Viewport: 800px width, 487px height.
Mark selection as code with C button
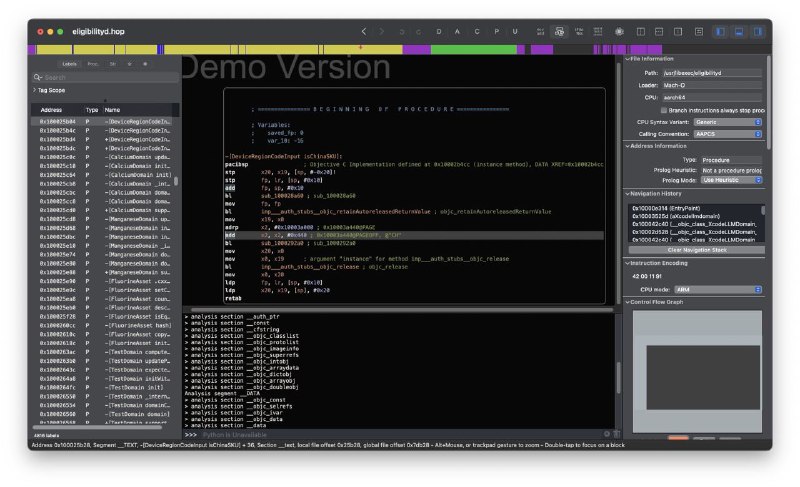477,32
